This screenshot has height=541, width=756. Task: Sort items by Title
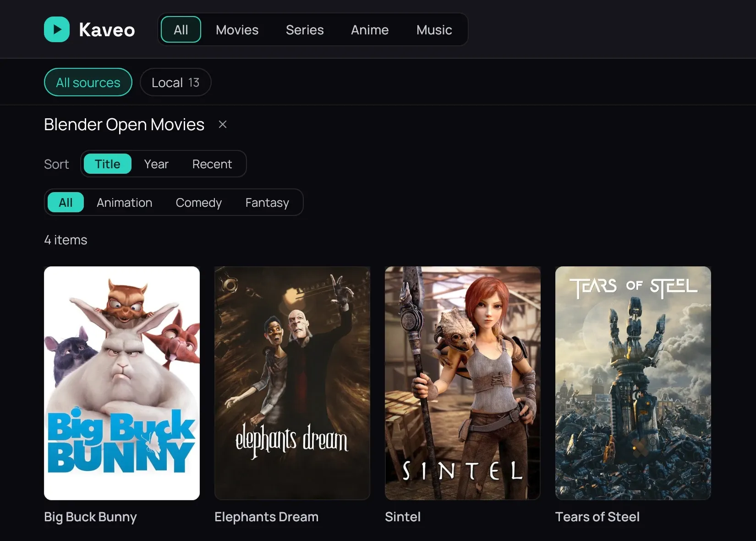[107, 164]
